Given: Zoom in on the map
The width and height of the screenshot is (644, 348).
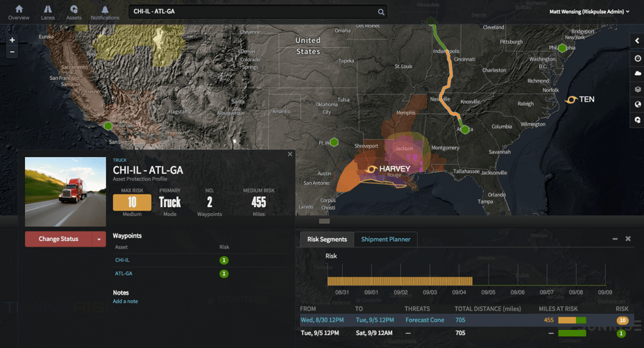Looking at the screenshot, I should click(x=12, y=40).
